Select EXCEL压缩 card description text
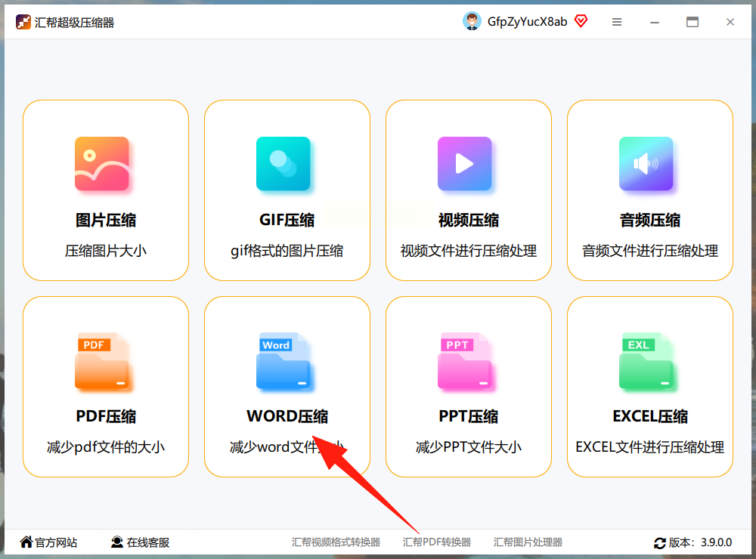Viewport: 756px width, 559px height. 650,446
